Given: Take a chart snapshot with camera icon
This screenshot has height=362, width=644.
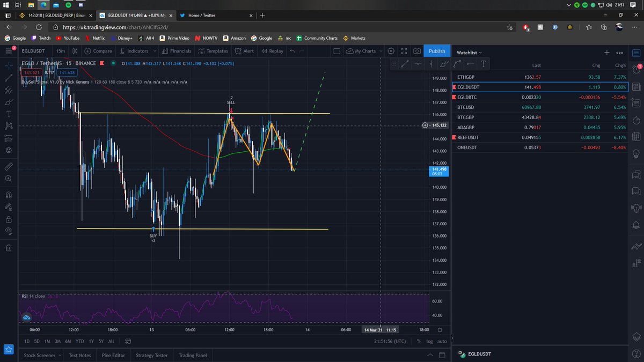Looking at the screenshot, I should point(417,51).
